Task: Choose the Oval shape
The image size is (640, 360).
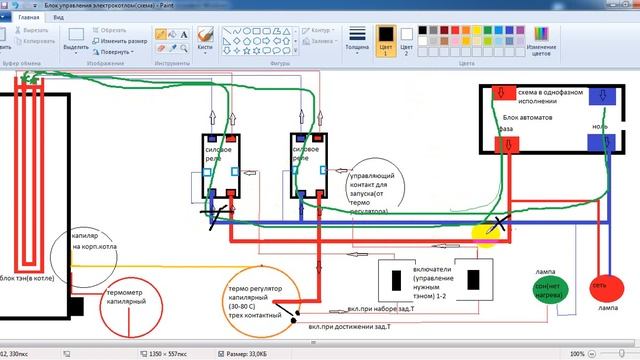Action: [x=247, y=31]
